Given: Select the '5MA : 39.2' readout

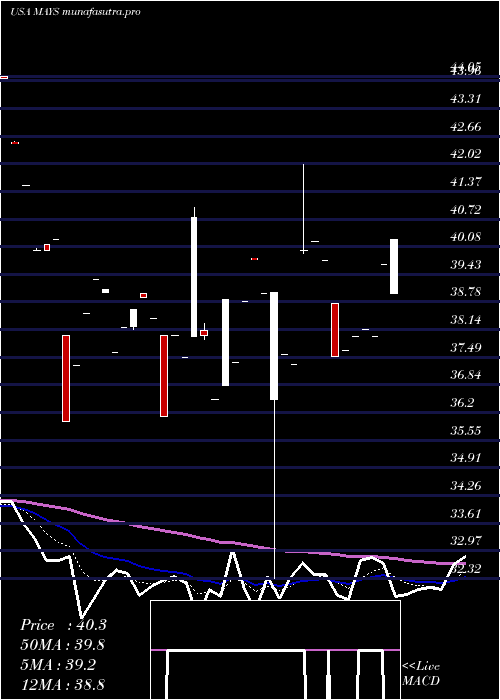Looking at the screenshot, I should coord(58,665).
